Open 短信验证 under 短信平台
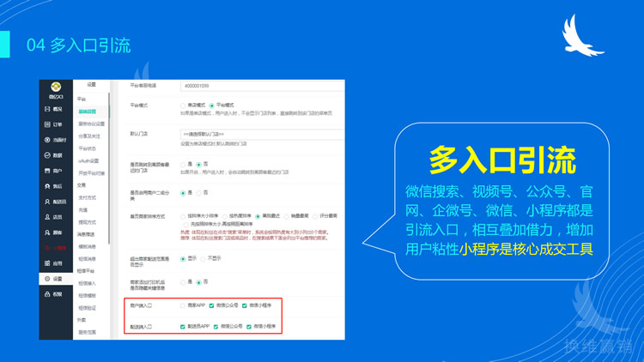 point(87,308)
